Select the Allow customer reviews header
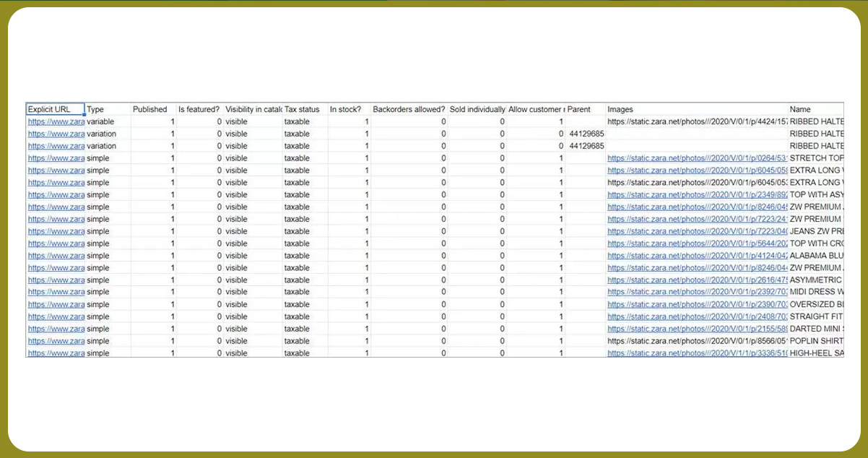This screenshot has height=458, width=868. click(537, 109)
